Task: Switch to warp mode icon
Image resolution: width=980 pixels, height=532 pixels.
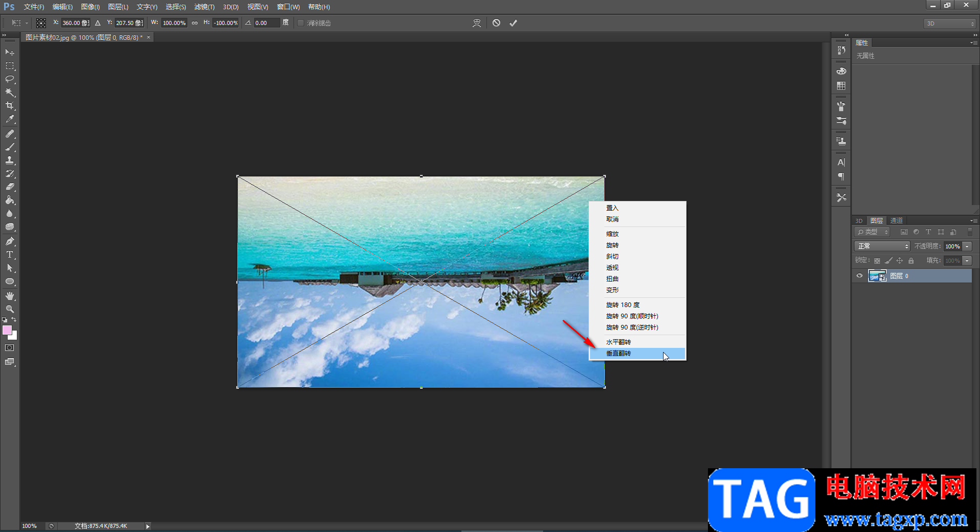Action: [477, 23]
